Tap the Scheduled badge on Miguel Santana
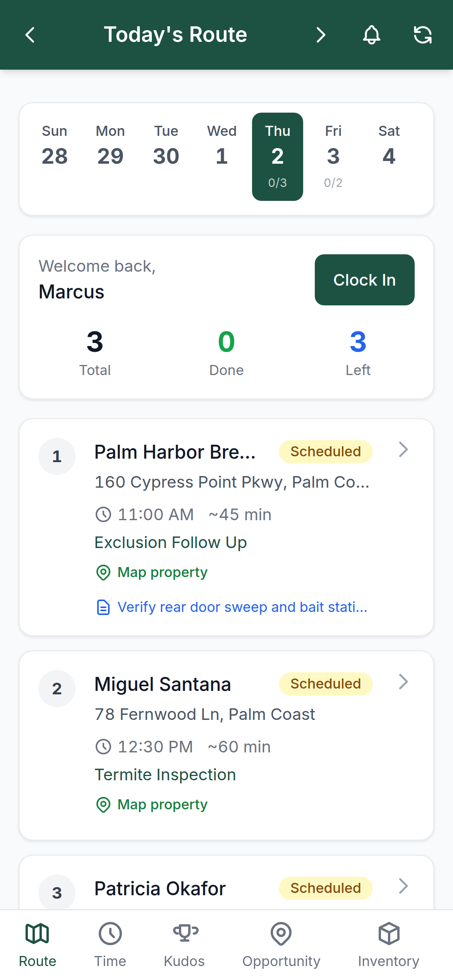This screenshot has height=980, width=453. 326,684
